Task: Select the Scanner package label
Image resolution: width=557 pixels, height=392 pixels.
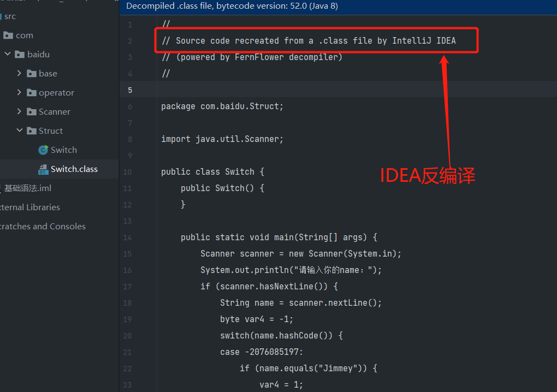Action: click(x=55, y=112)
